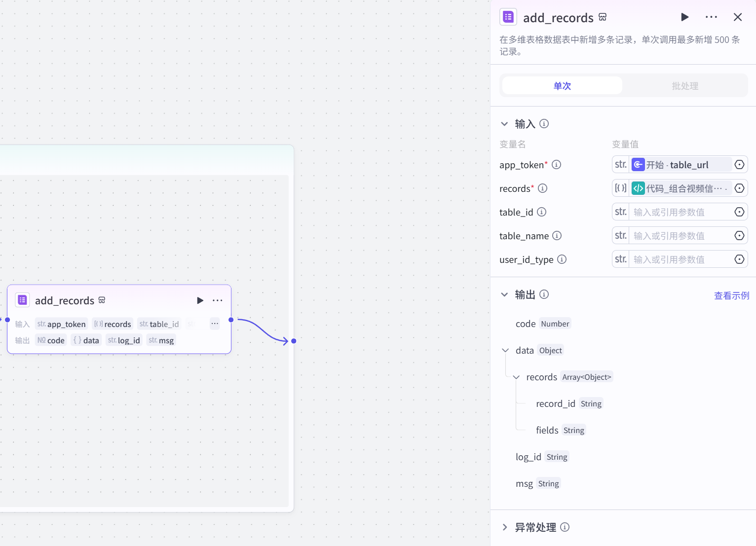Show info tooltip for 输出 section
This screenshot has width=756, height=546.
(544, 294)
